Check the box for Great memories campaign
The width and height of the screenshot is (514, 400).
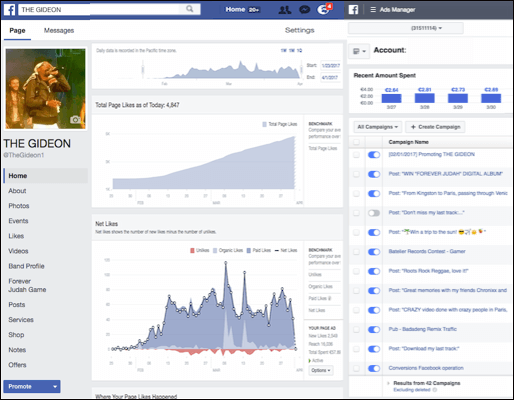(356, 291)
